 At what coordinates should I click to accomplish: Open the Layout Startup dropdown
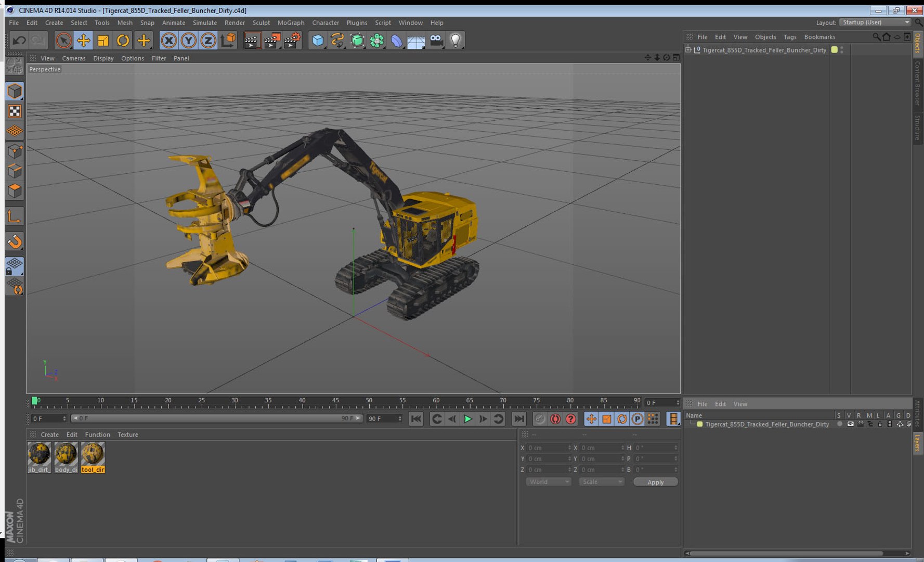(x=875, y=22)
